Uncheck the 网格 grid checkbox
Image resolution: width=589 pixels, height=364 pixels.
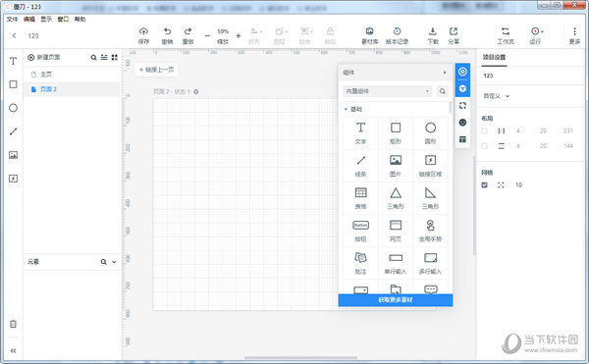pos(484,185)
